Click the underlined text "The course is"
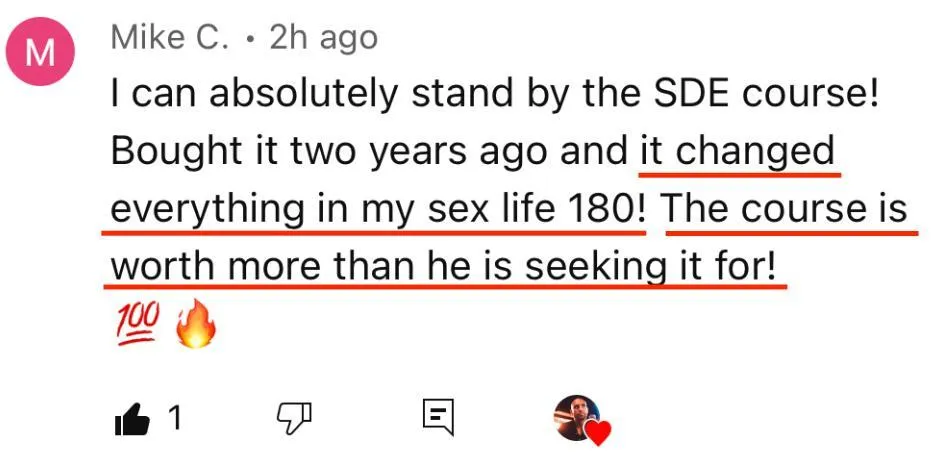This screenshot has width=948, height=453. click(x=786, y=209)
